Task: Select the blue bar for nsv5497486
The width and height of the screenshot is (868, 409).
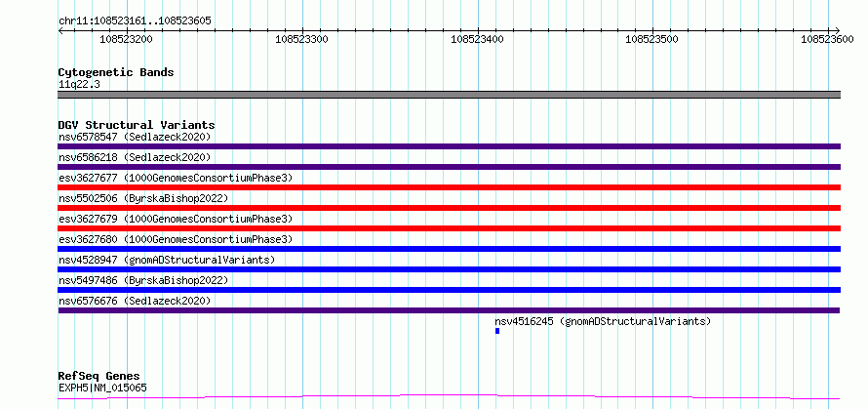Action: click(x=449, y=290)
